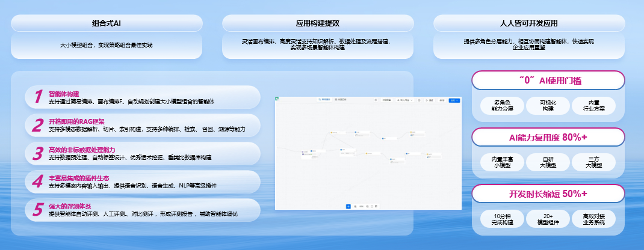Click the canvas zoom percentage value
Screen dimensions: 644x250
(362, 206)
